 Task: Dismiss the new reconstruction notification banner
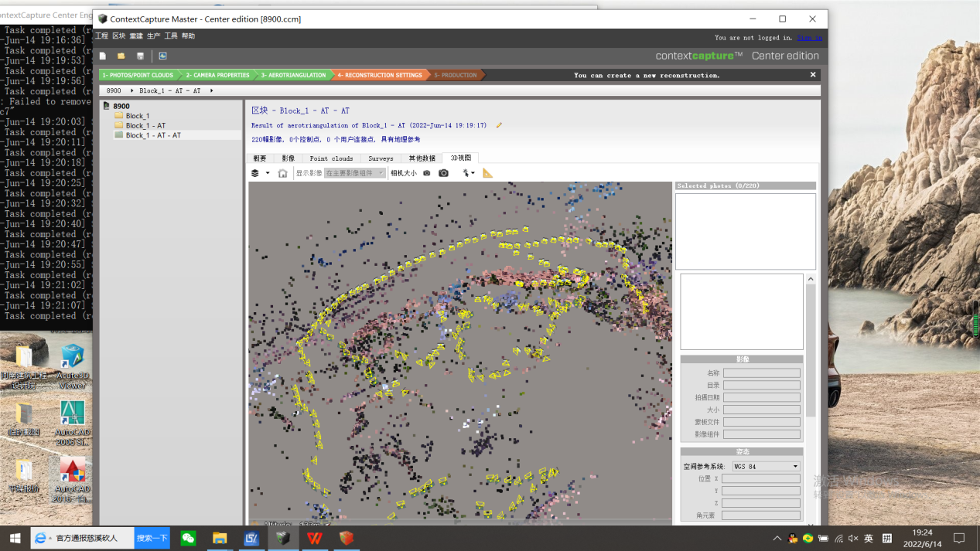[x=813, y=75]
